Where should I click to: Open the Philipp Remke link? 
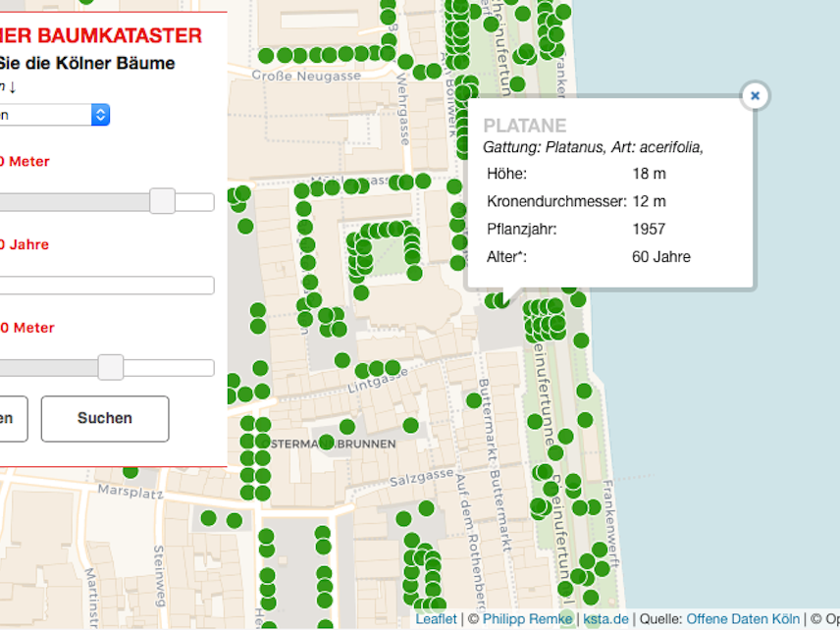pos(527,618)
